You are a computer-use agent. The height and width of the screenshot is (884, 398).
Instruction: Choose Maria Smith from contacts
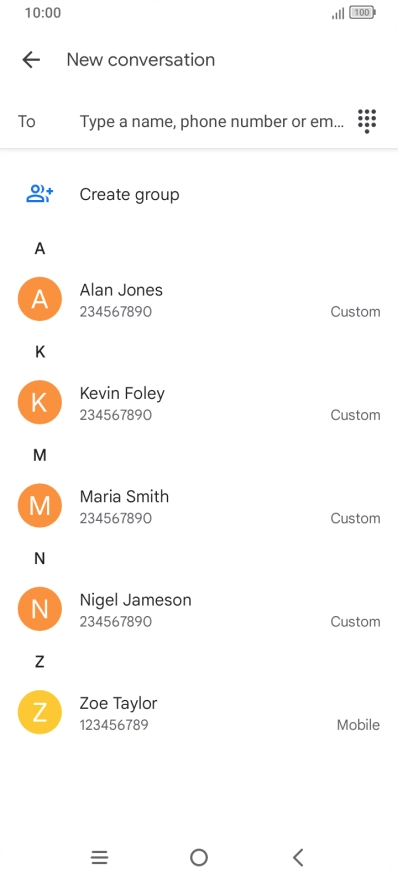[x=199, y=506]
